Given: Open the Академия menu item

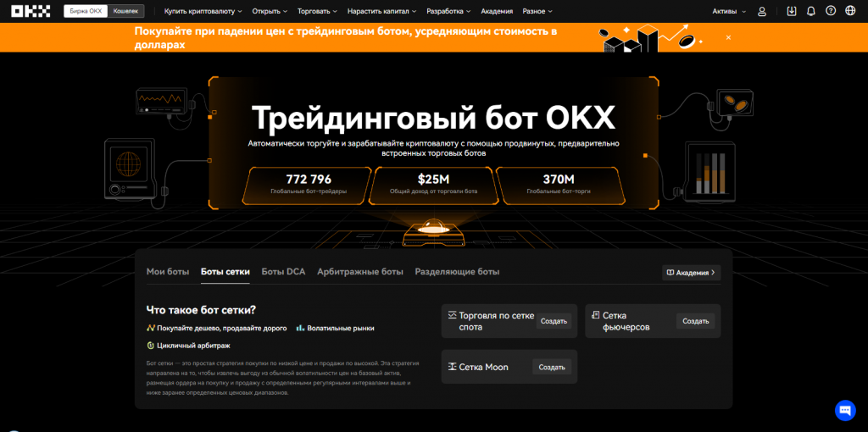Looking at the screenshot, I should point(497,11).
